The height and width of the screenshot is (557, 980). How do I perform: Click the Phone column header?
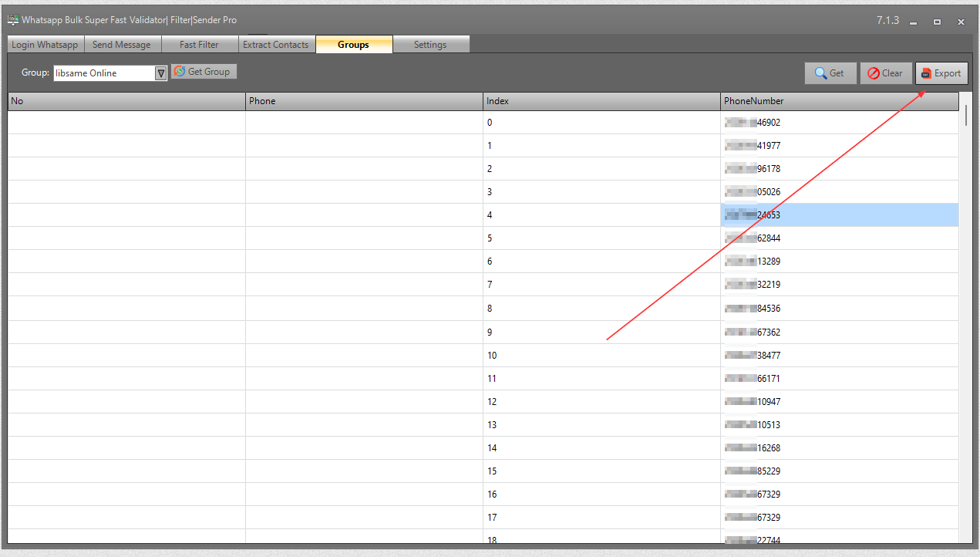click(x=364, y=101)
